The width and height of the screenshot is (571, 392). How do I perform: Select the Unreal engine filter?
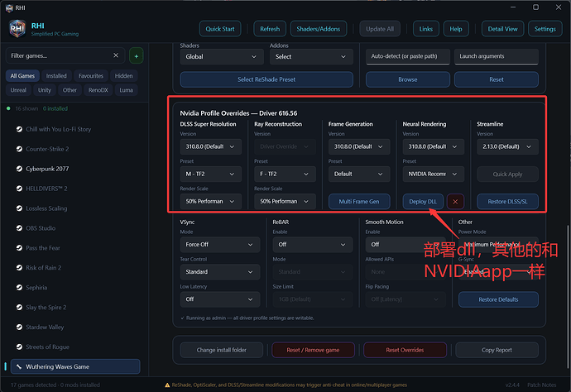click(18, 90)
